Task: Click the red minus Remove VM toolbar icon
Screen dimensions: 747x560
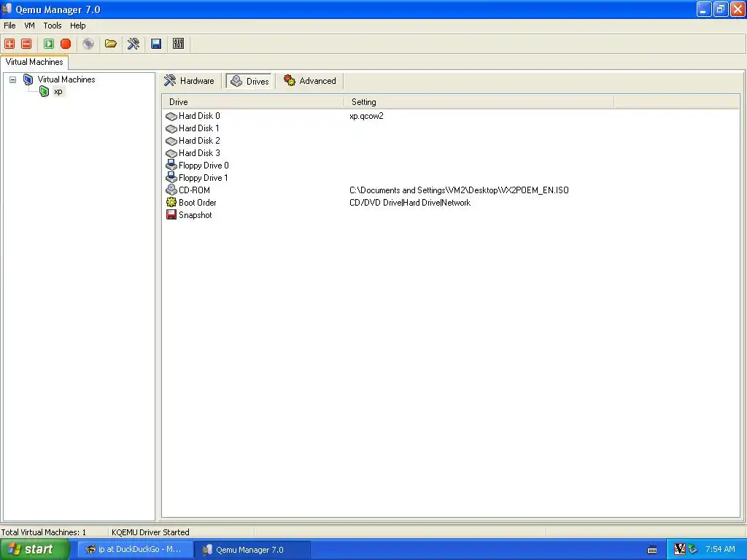Action: tap(27, 44)
